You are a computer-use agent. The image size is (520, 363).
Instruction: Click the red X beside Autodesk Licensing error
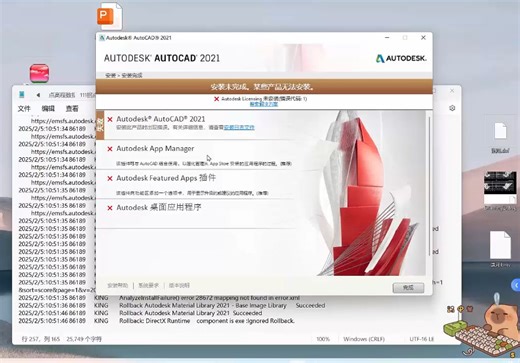tap(216, 99)
